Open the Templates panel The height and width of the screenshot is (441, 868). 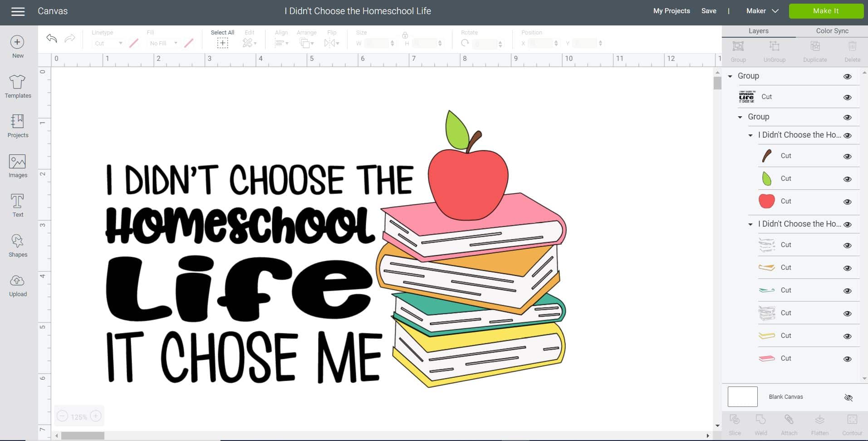pos(18,86)
